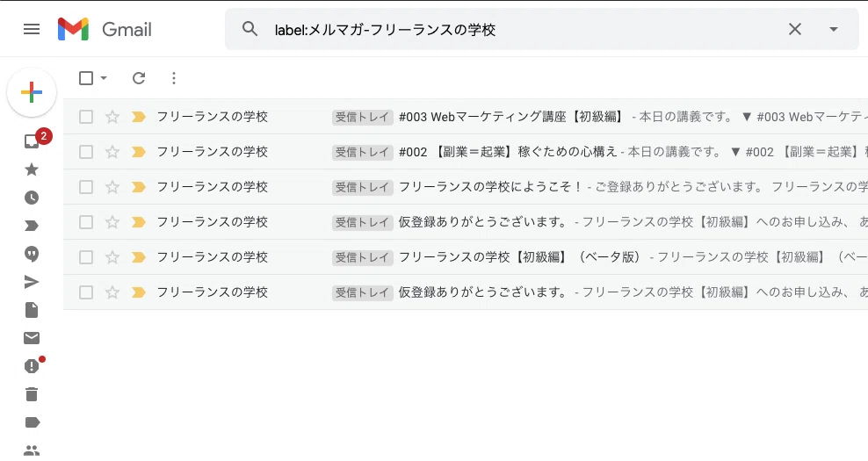Star the #002 副業＝起業 email
Image resolution: width=868 pixels, height=461 pixels.
pyautogui.click(x=112, y=152)
